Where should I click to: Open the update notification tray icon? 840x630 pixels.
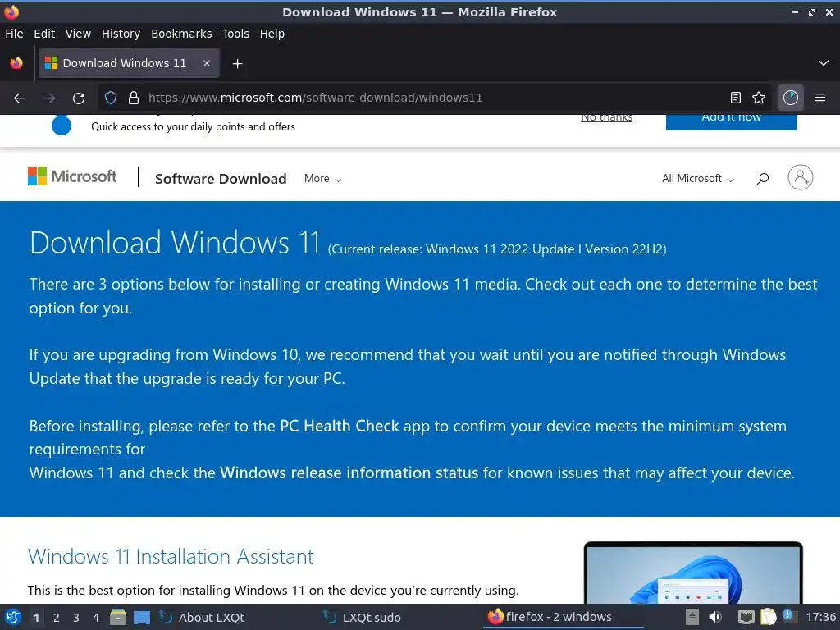pos(789,617)
